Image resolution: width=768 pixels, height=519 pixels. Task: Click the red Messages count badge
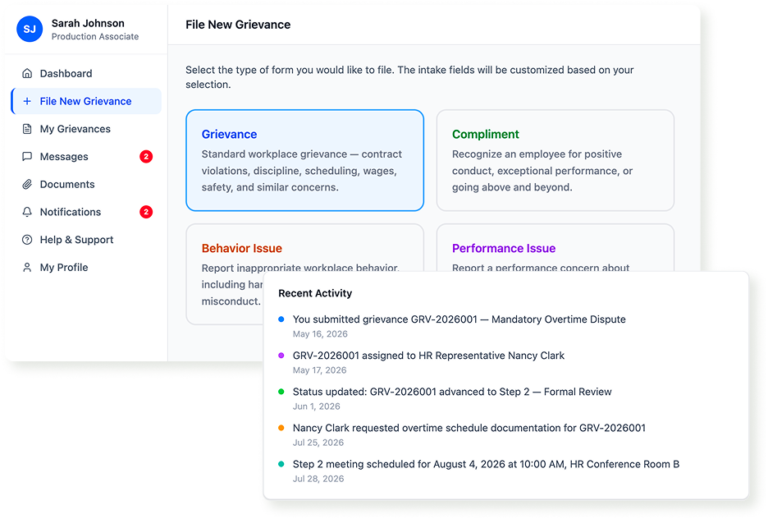tap(146, 157)
